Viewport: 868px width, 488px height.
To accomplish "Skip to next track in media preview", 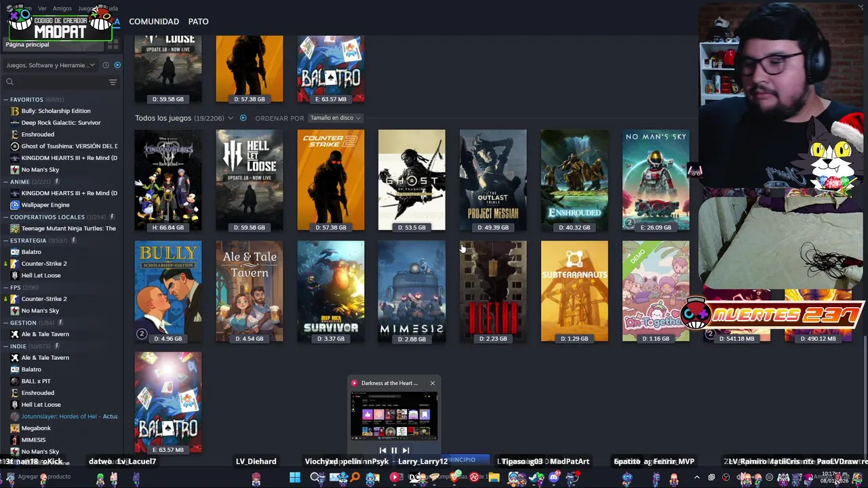I will click(406, 450).
